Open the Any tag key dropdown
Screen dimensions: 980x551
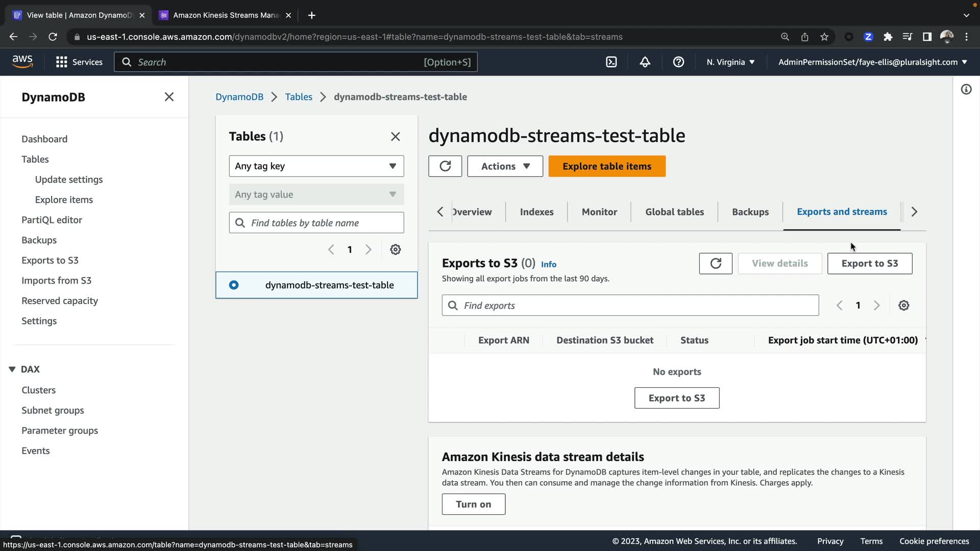316,166
